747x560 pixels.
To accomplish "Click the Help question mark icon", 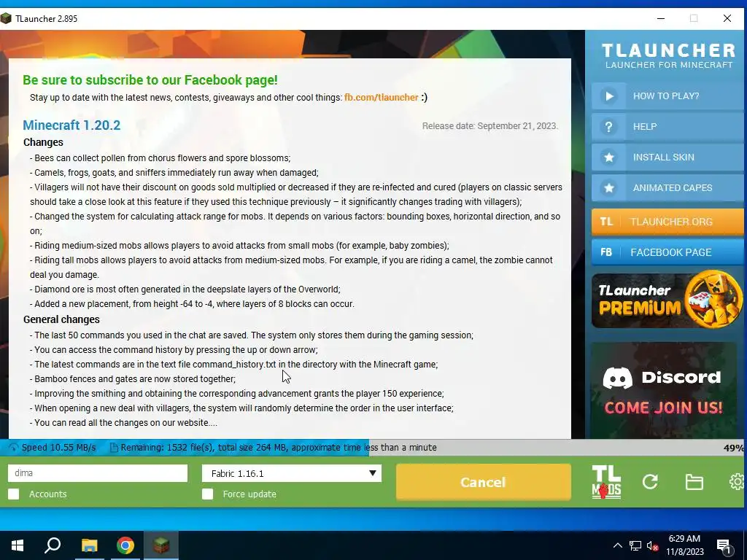I will point(609,127).
